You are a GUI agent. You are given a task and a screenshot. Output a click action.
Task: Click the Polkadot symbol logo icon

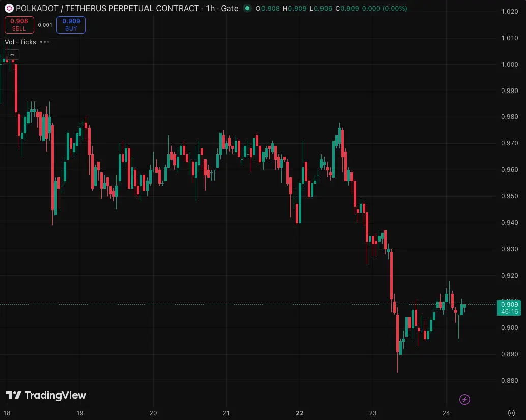pyautogui.click(x=9, y=8)
